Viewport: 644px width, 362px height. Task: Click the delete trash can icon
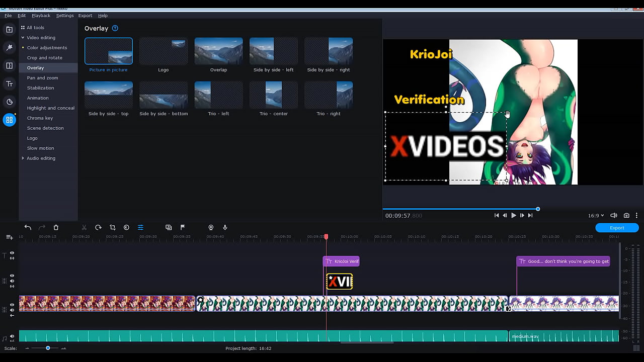[x=56, y=228]
